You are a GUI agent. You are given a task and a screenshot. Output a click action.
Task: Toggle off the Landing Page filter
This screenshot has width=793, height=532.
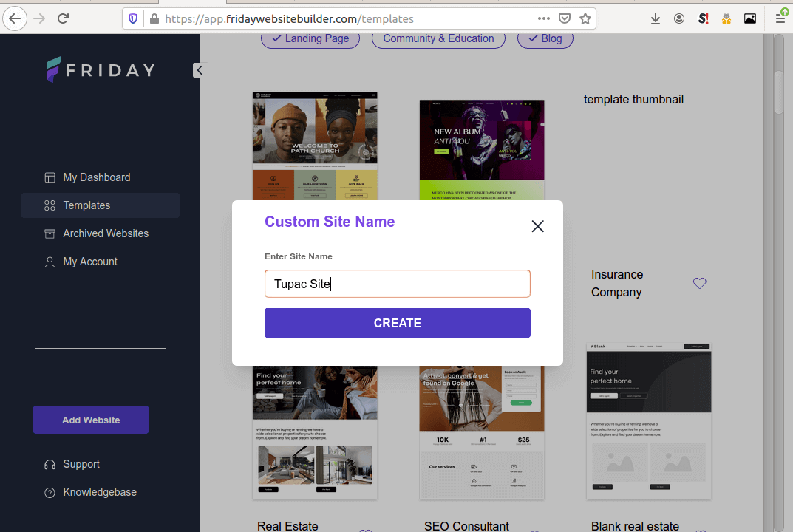pyautogui.click(x=310, y=38)
